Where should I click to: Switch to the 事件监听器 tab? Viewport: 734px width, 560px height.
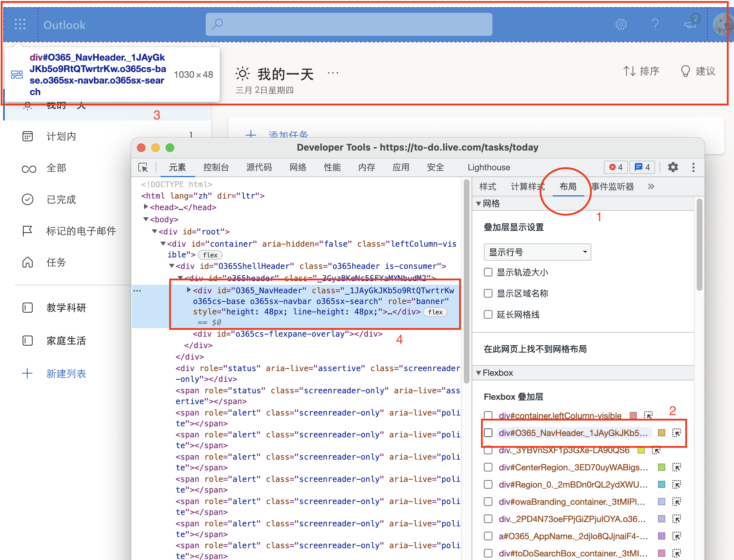[x=612, y=186]
